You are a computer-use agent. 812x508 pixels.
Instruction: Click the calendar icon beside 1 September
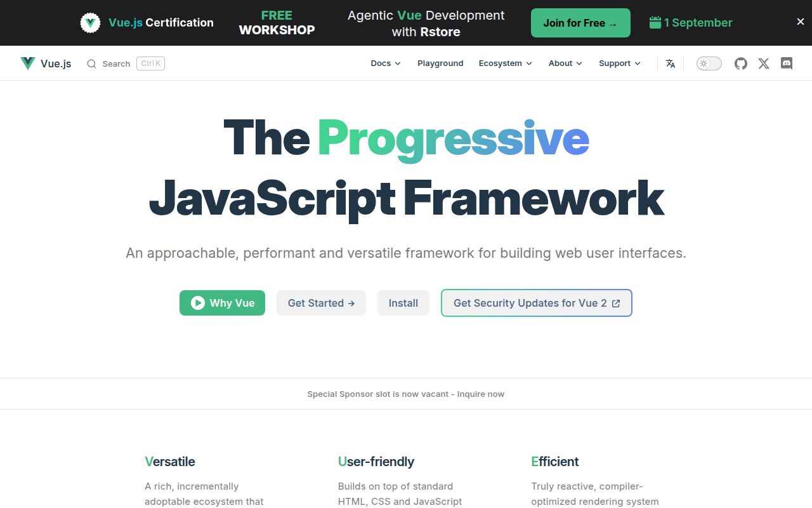(655, 23)
